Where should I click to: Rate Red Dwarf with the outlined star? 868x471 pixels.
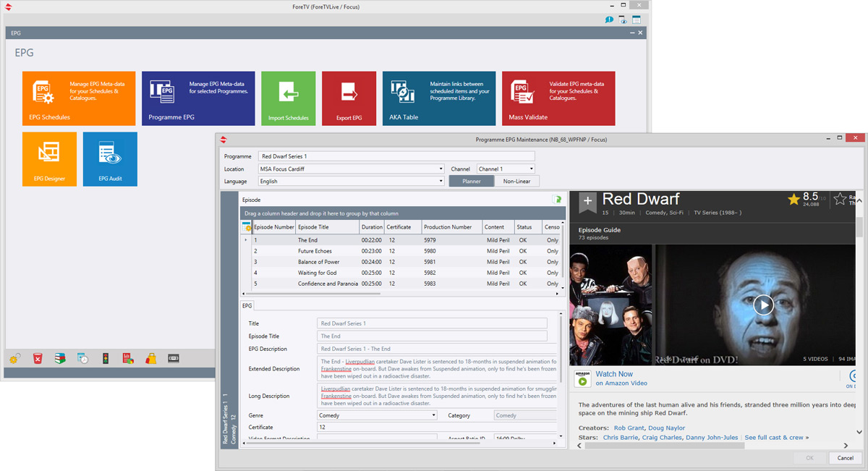coord(840,199)
